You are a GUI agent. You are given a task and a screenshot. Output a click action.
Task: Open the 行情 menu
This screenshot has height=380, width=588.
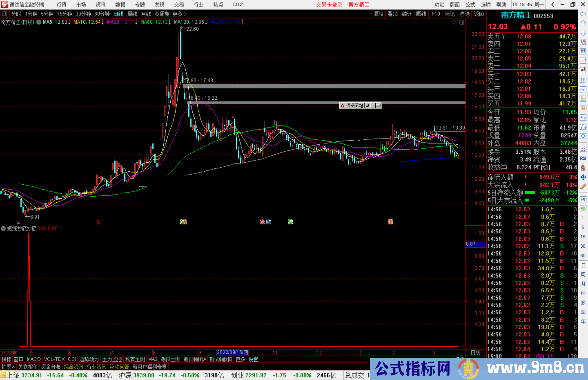[x=61, y=5]
